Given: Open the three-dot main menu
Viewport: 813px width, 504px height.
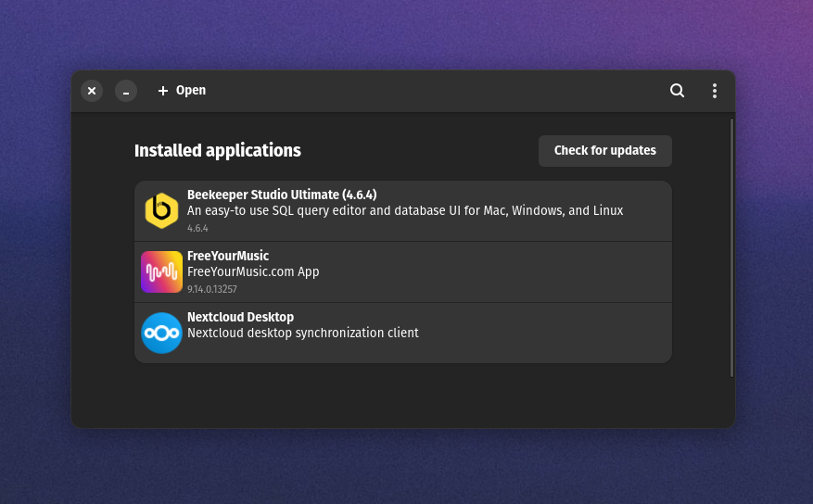Looking at the screenshot, I should (x=715, y=91).
